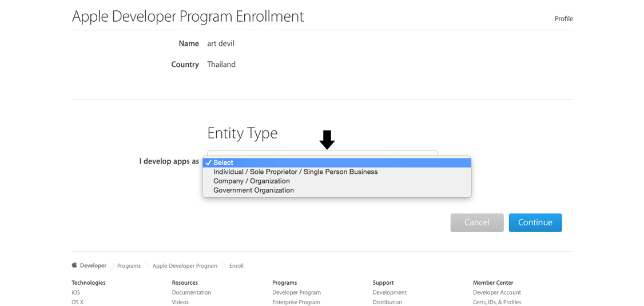Open the Enterprise Program link
This screenshot has width=644, height=306.
[296, 302]
